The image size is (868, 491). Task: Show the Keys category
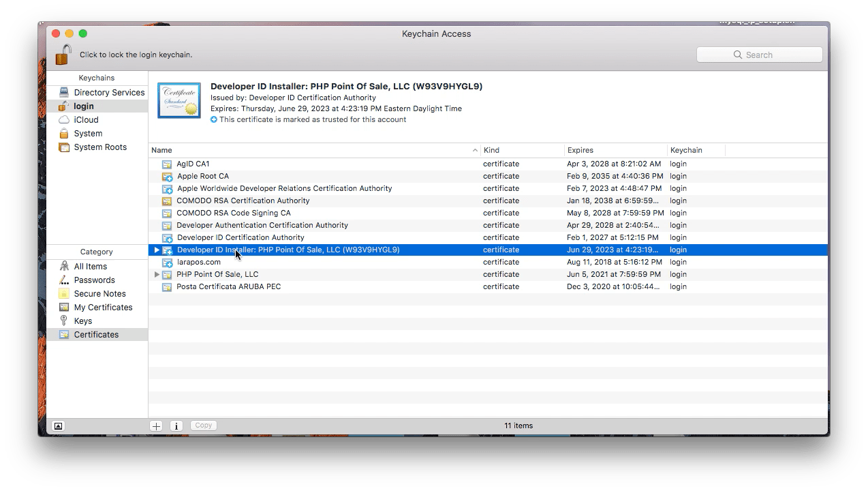pos(97,321)
